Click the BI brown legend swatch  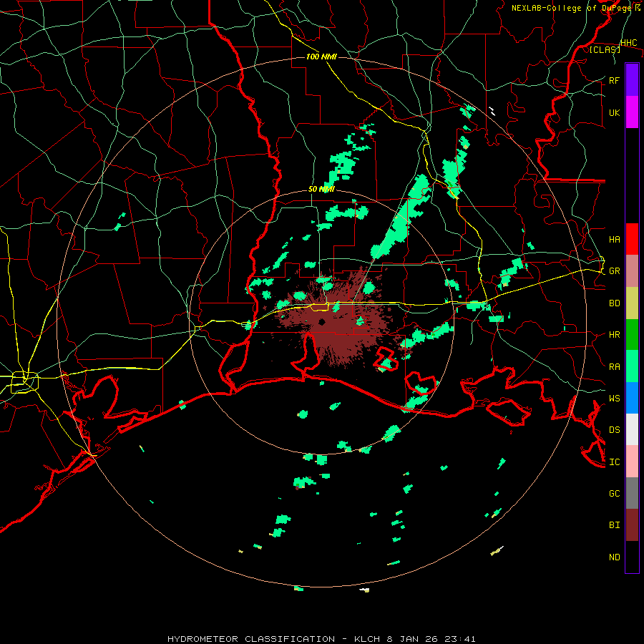tap(632, 525)
